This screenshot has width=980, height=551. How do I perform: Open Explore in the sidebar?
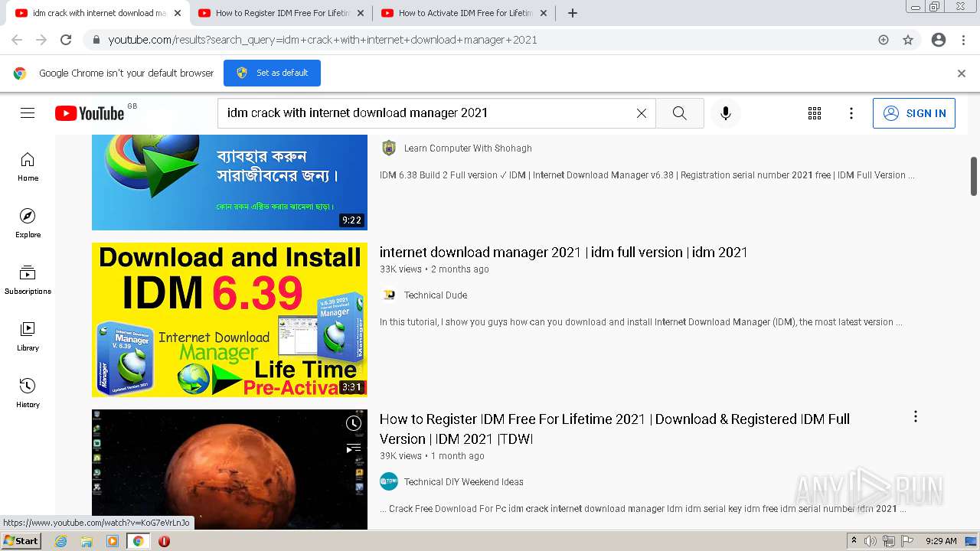pyautogui.click(x=28, y=223)
